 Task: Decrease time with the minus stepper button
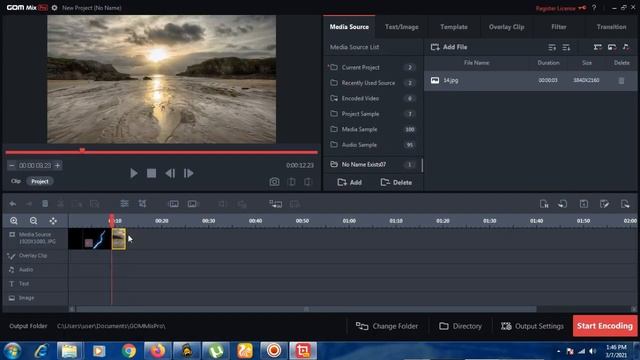coord(11,165)
